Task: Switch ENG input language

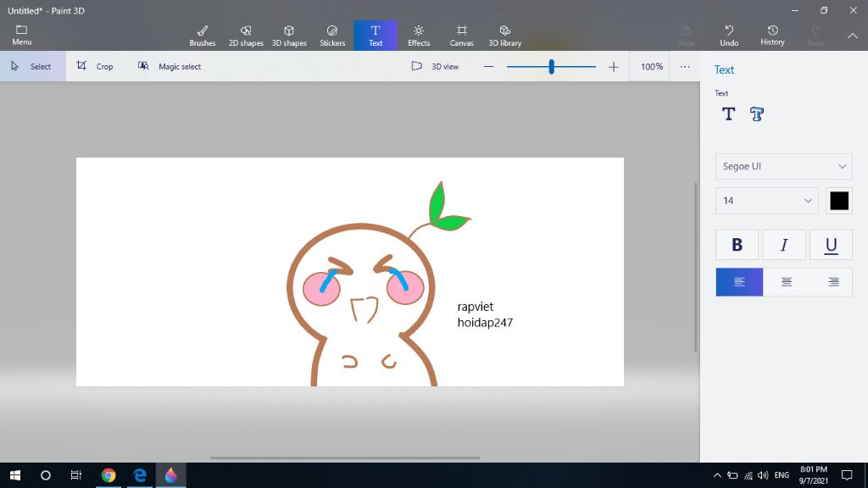Action: (x=782, y=475)
